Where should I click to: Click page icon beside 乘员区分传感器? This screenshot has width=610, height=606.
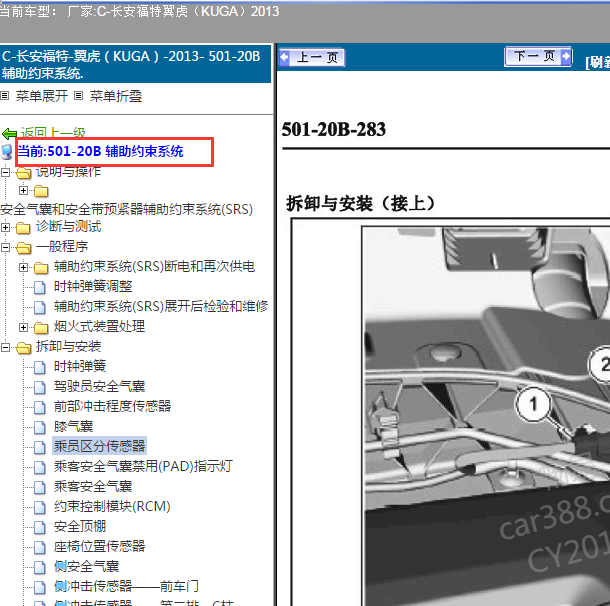click(40, 447)
